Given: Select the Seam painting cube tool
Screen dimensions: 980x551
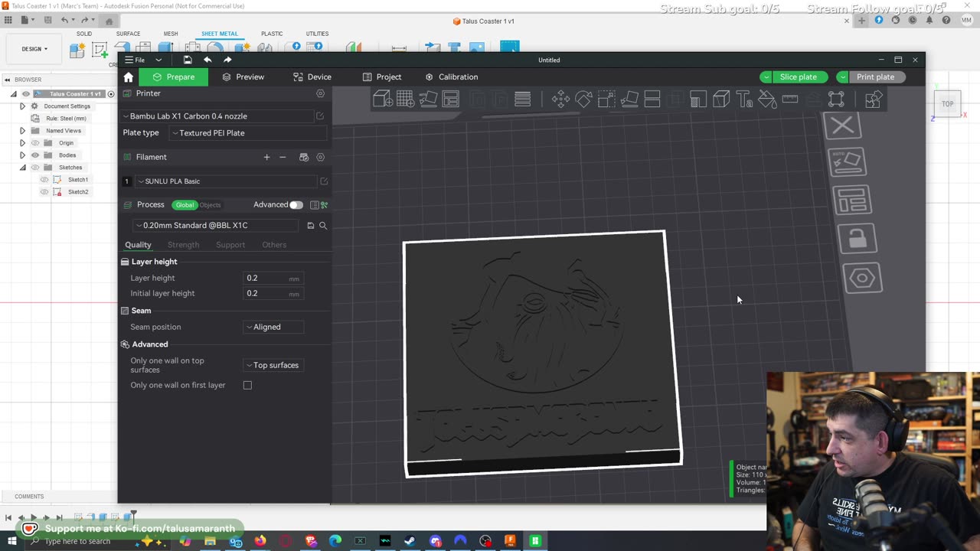Looking at the screenshot, I should coord(721,99).
